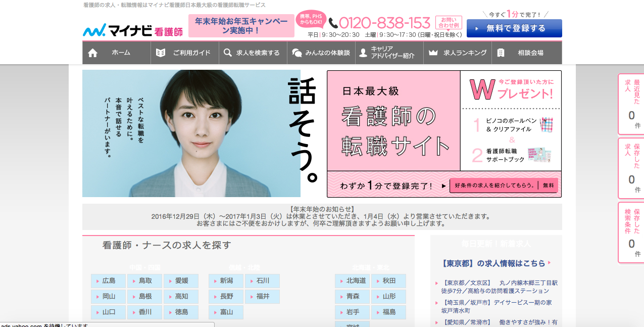
Task: Open the 埼玉県／坂戸市 デイサービス listing
Action: click(497, 306)
